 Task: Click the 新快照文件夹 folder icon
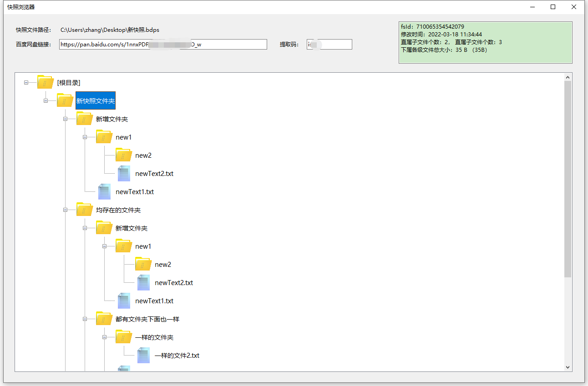point(65,100)
